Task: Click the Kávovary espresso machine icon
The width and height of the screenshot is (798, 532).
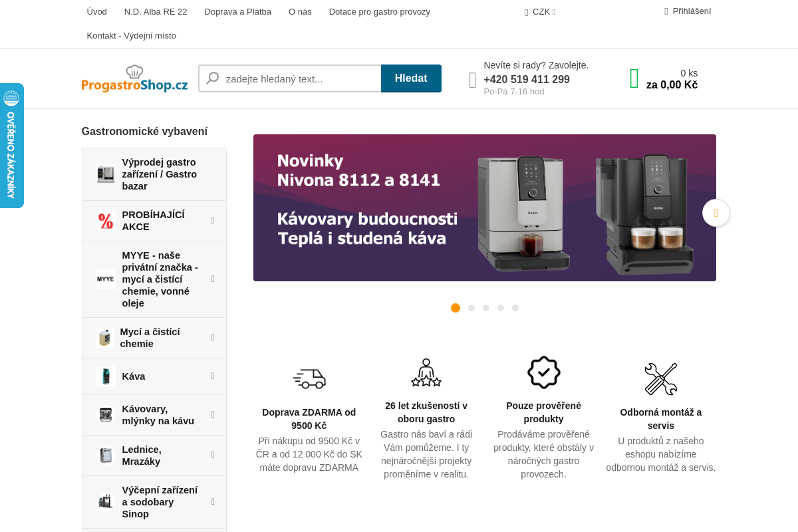Action: pyautogui.click(x=106, y=415)
